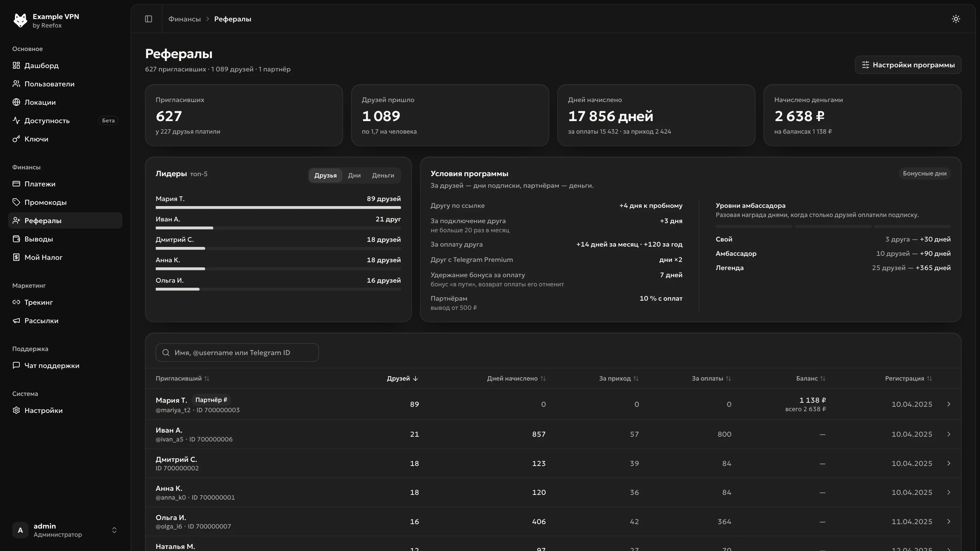Viewport: 980px width, 551px height.
Task: Open the Ключи section
Action: pos(65,139)
